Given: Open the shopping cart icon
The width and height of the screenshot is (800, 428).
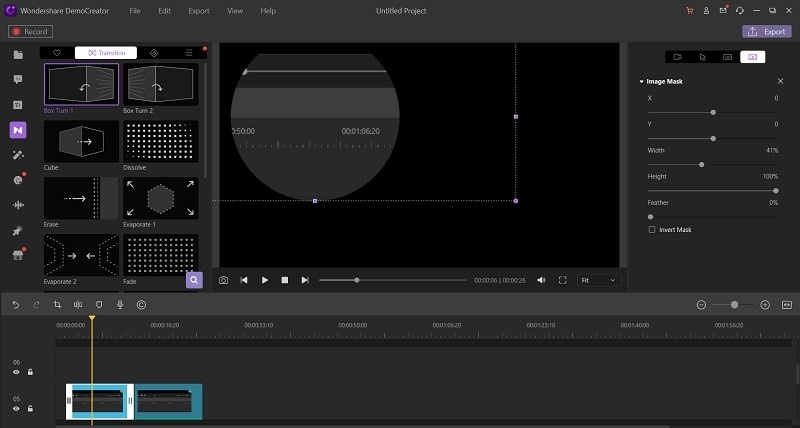Looking at the screenshot, I should coord(690,11).
